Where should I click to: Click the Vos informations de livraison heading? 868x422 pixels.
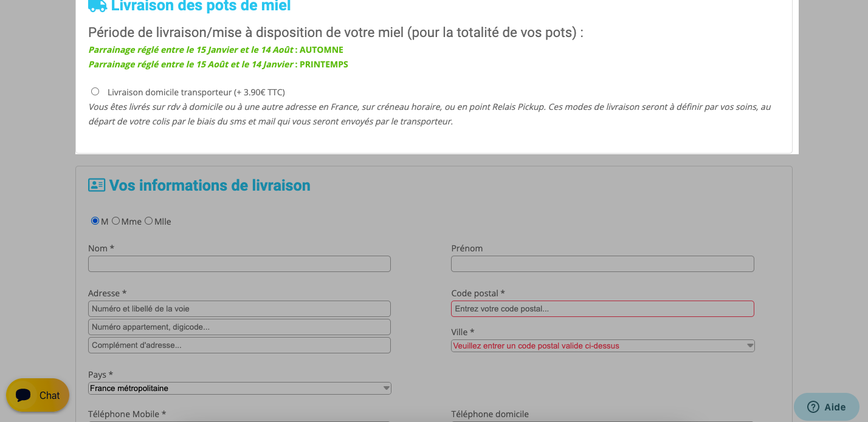point(210,185)
